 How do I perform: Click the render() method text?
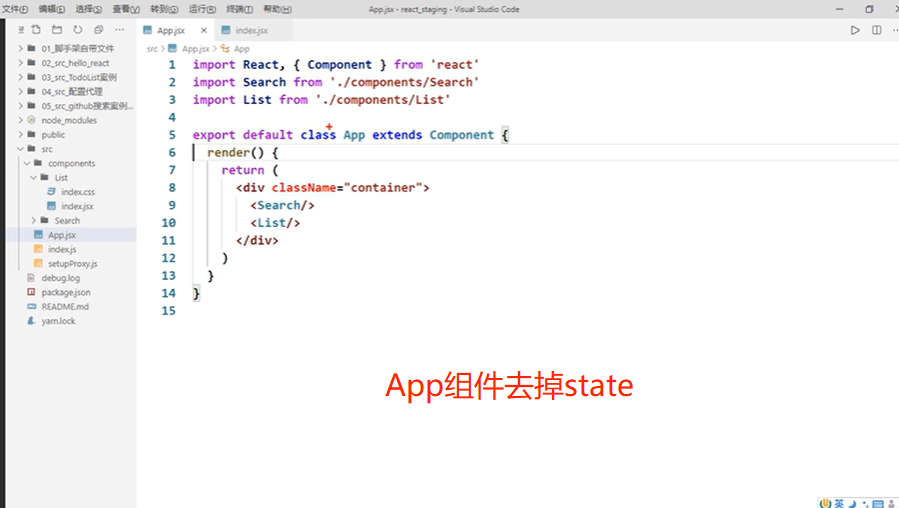pyautogui.click(x=235, y=153)
